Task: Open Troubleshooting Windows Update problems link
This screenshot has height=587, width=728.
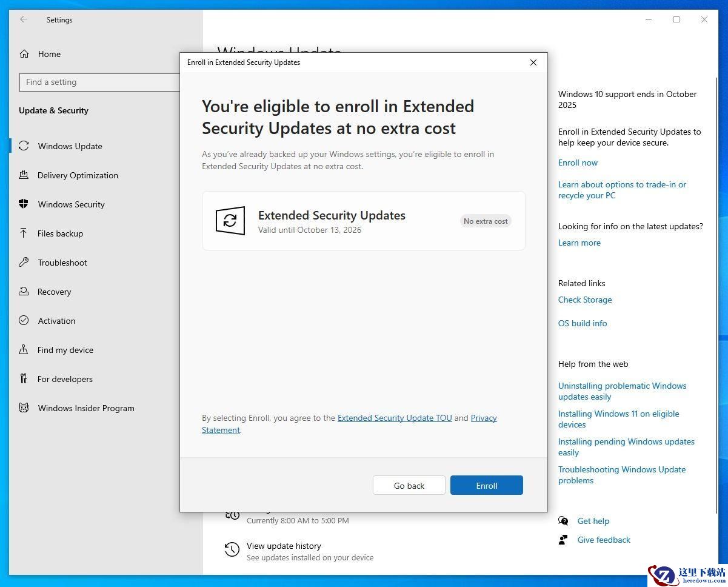Action: click(x=622, y=475)
